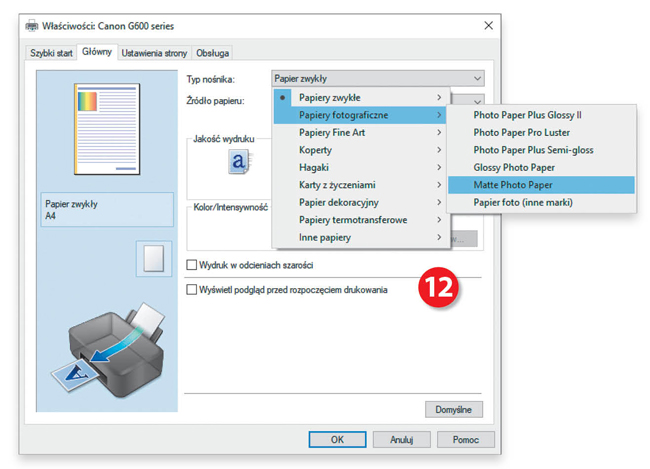Open help with Pomoc button
Viewport: 650px width, 469px height.
pos(466,440)
